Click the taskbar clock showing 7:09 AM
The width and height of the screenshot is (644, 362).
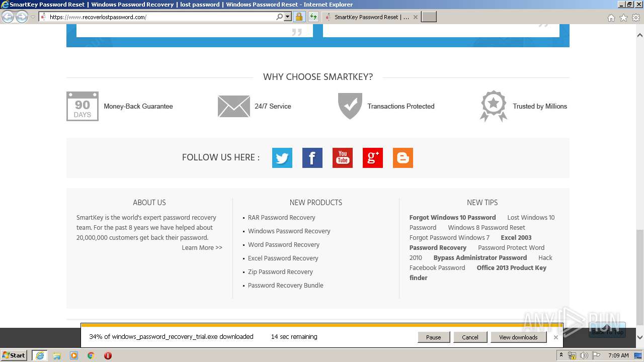618,355
